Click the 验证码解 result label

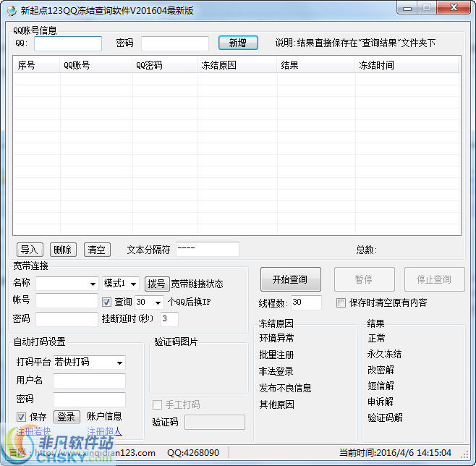point(385,418)
